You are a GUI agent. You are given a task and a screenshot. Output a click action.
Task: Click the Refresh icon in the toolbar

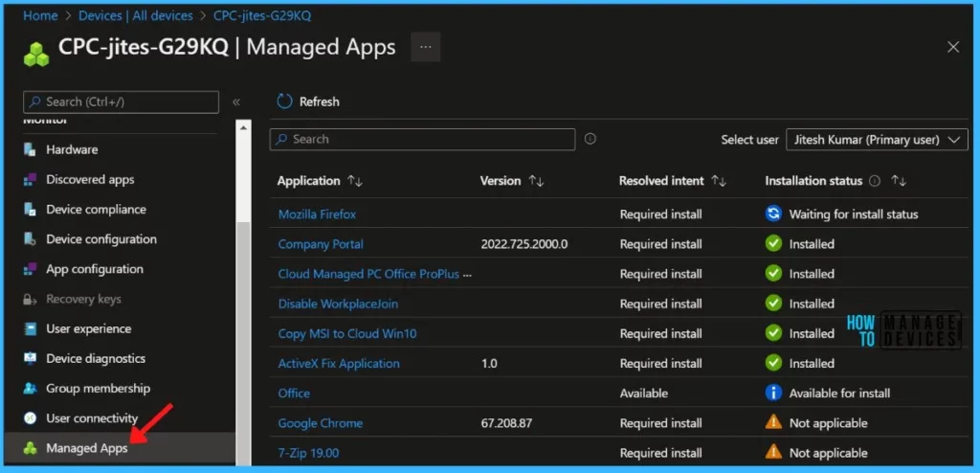click(x=284, y=101)
